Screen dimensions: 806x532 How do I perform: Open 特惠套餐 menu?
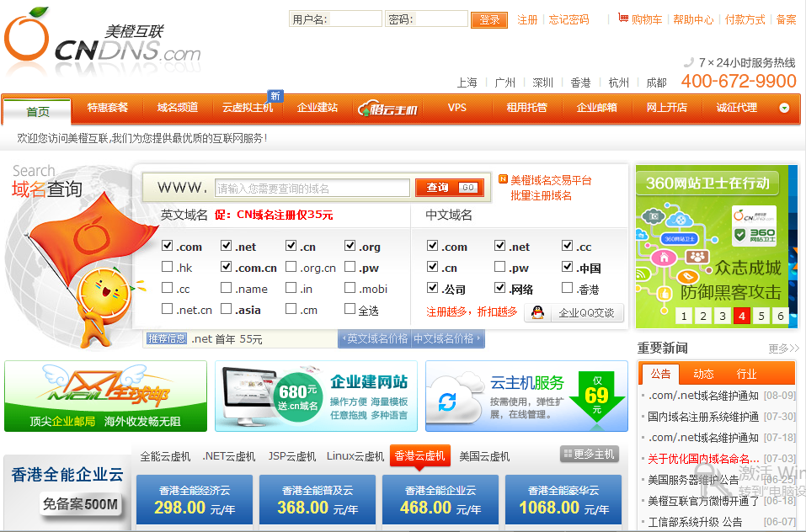[108, 108]
